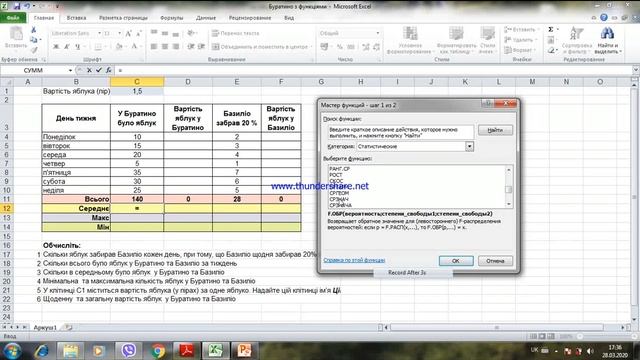Switch to the Данные ribbon tab
The image size is (640, 360).
pyautogui.click(x=206, y=18)
